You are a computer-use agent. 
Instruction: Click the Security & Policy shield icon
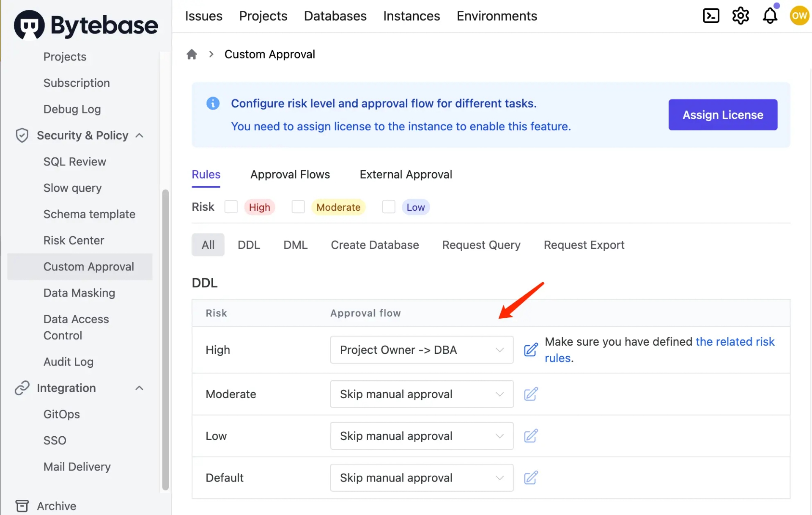coord(22,135)
